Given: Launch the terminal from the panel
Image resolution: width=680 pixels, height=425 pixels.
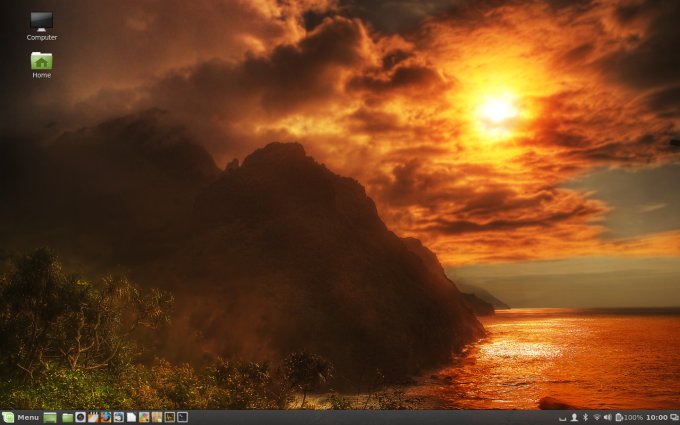Looking at the screenshot, I should tap(183, 417).
